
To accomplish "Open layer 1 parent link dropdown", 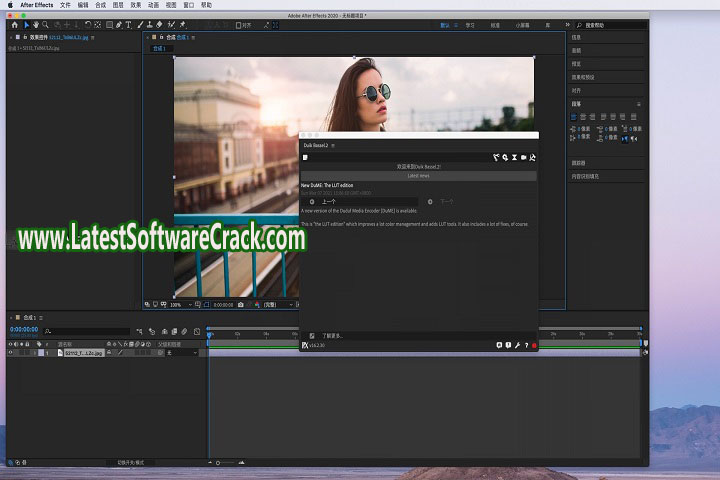I will click(x=182, y=353).
